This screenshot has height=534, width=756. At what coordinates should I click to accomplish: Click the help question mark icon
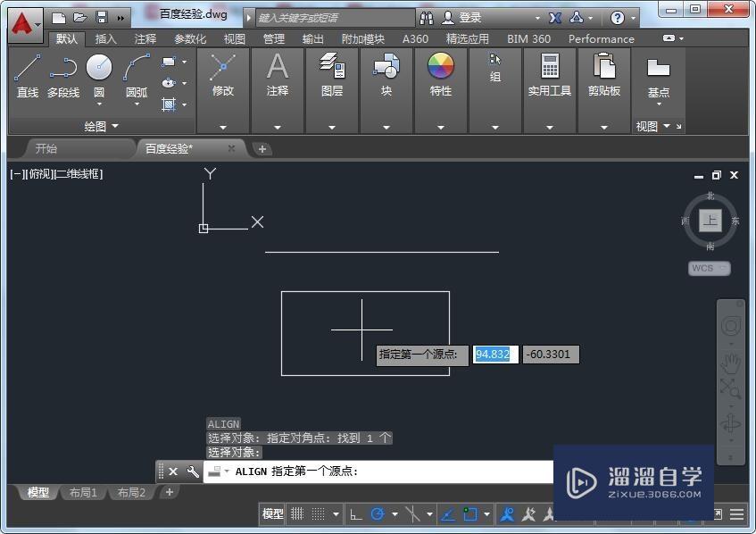click(617, 18)
